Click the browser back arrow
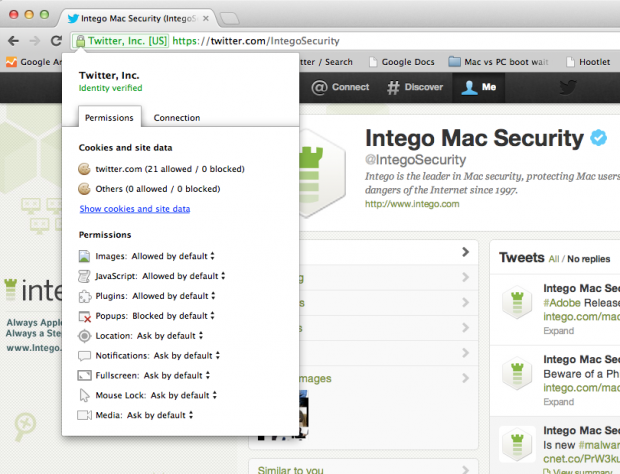Image resolution: width=620 pixels, height=474 pixels. [x=13, y=41]
